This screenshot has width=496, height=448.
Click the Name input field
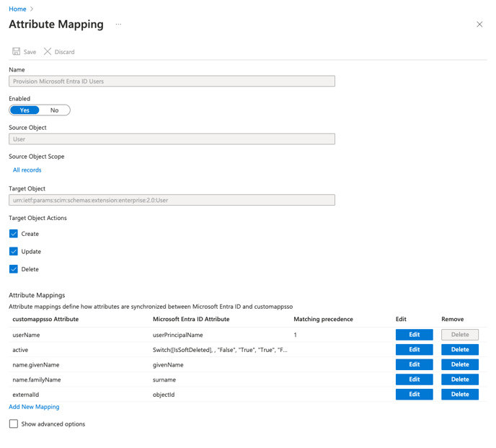pos(172,81)
